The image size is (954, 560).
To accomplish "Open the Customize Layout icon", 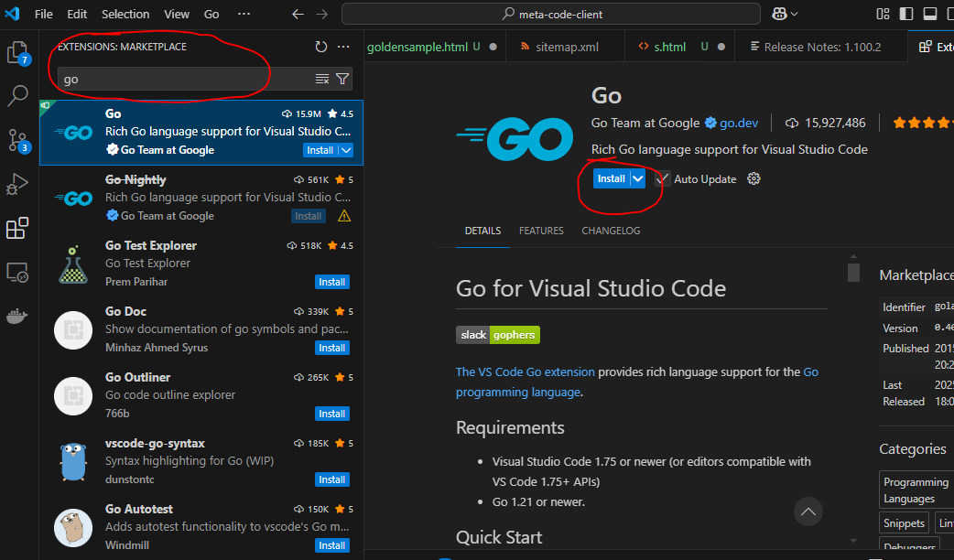I will (x=883, y=14).
